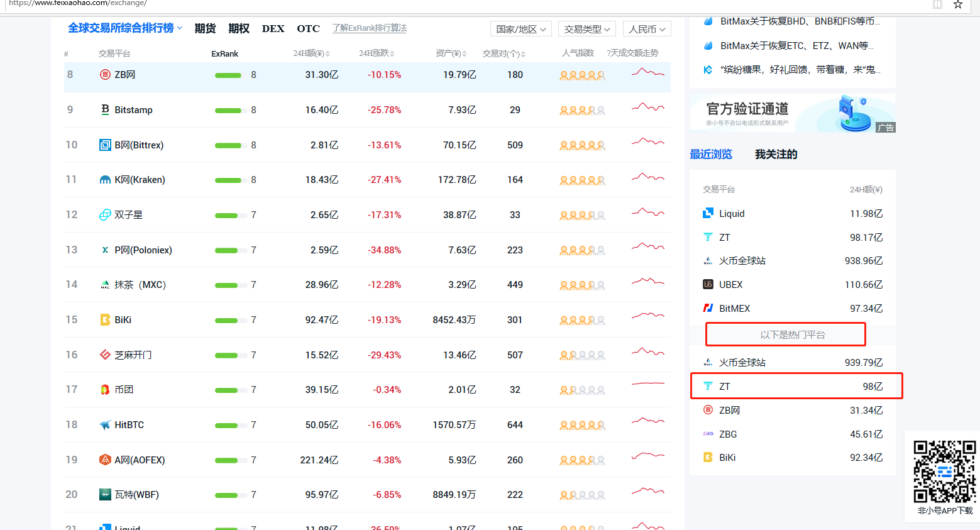Click the ZBG logo icon in hot platforms
Screen dimensions: 980x530
tap(708, 434)
